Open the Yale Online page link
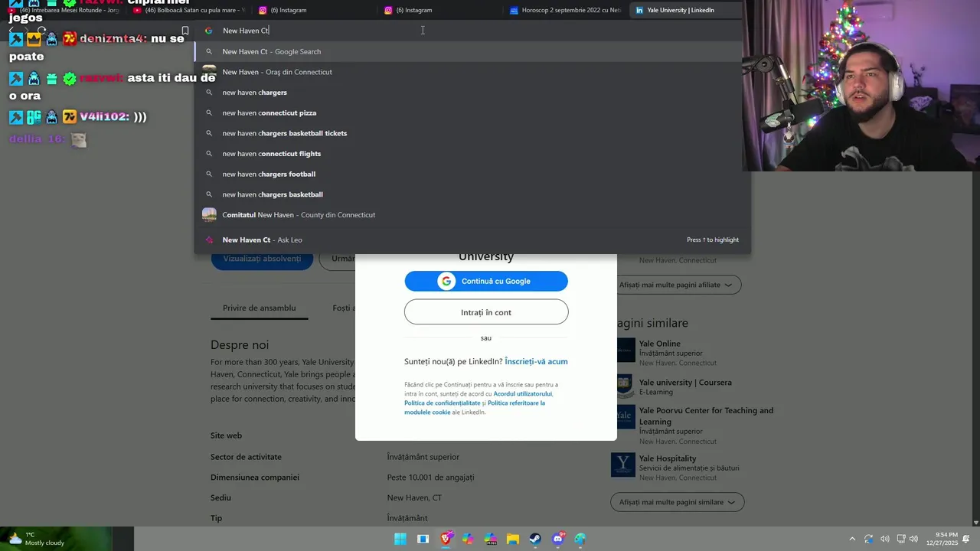 pyautogui.click(x=660, y=344)
